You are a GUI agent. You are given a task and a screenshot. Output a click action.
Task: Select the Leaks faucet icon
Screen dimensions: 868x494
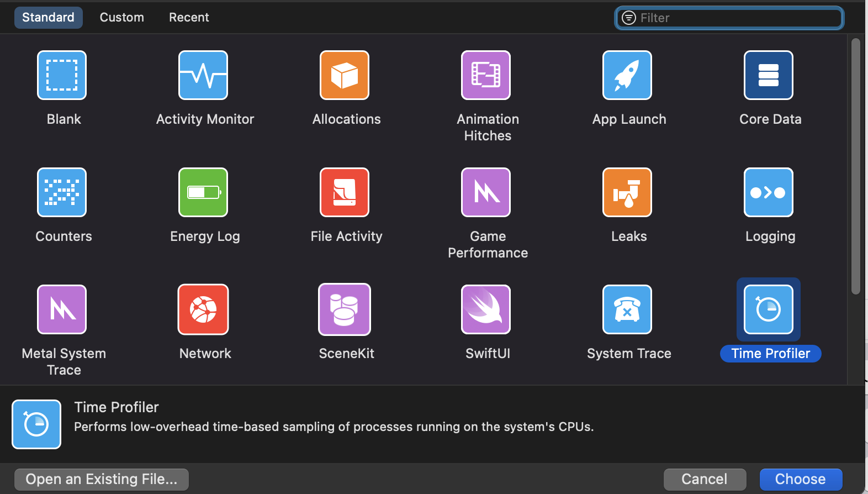click(x=627, y=192)
